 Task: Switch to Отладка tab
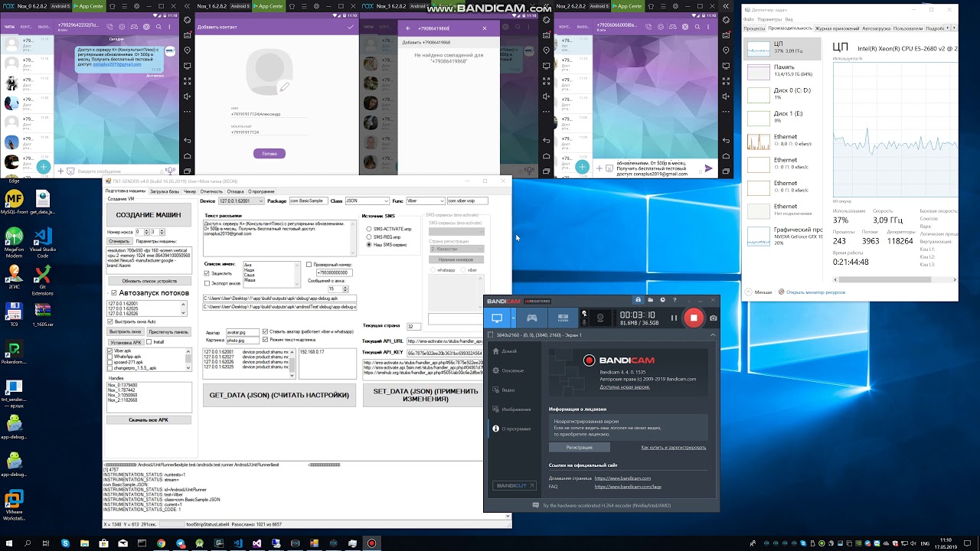coord(235,191)
